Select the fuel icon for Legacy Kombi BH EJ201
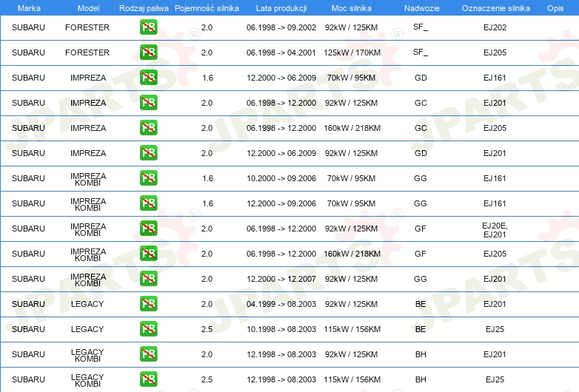 click(148, 354)
